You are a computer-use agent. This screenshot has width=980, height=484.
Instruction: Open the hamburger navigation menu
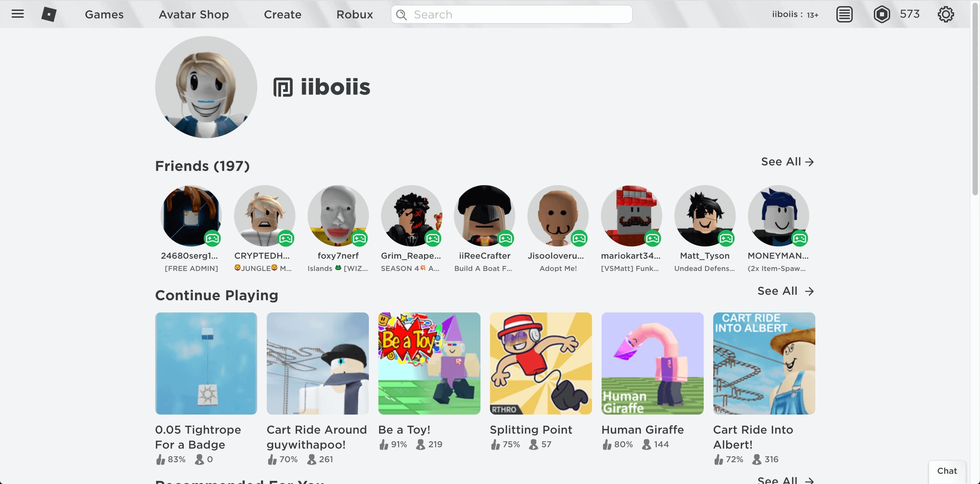tap(17, 14)
